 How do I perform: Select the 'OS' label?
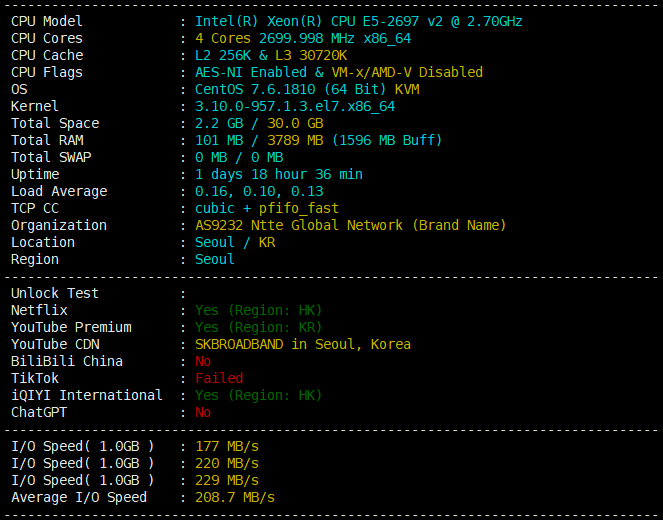pos(19,89)
